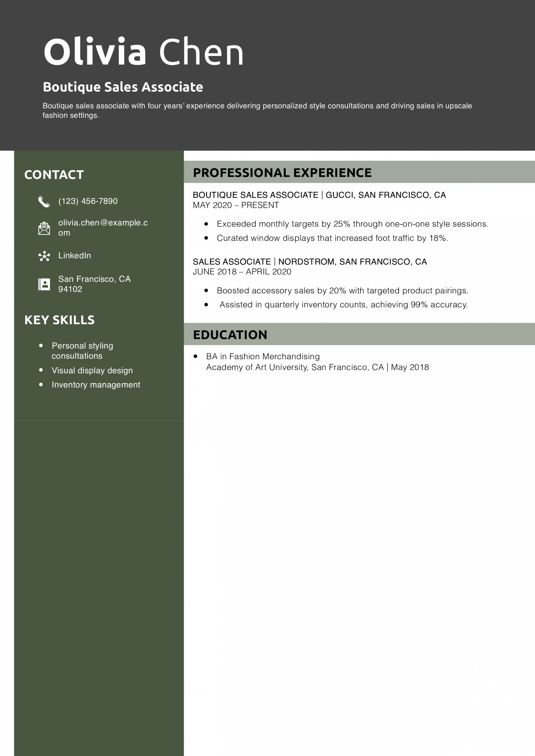Click the address San Francisco, CA 94102
The height and width of the screenshot is (756, 535).
(x=94, y=284)
